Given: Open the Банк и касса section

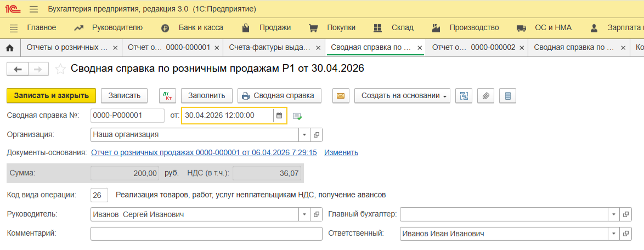Looking at the screenshot, I should [201, 28].
